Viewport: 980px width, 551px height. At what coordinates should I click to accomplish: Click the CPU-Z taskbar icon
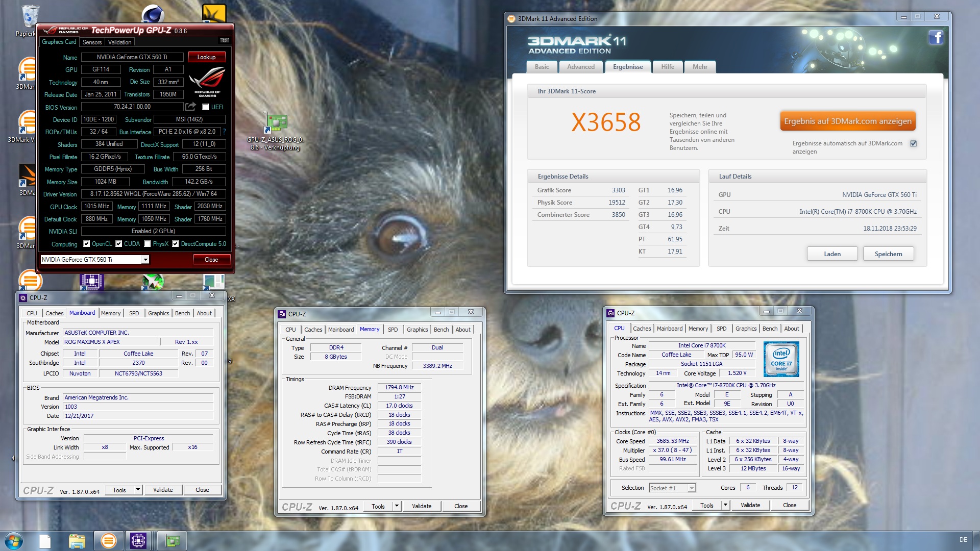coord(138,541)
